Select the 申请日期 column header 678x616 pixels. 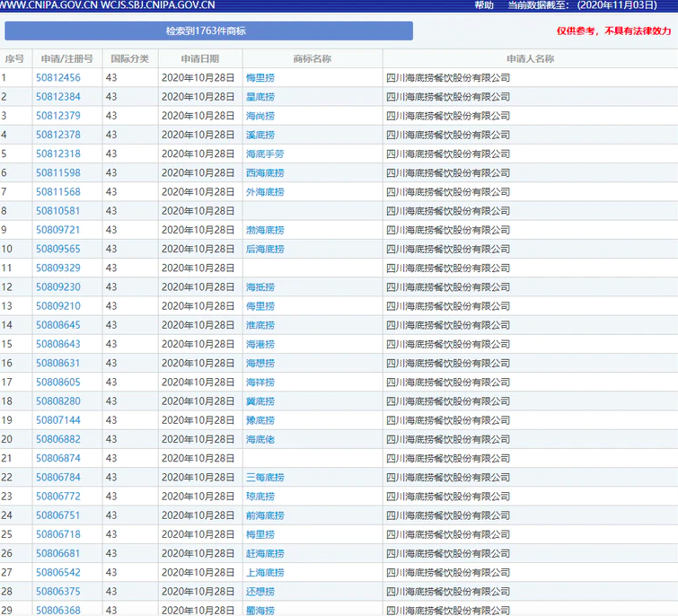200,58
